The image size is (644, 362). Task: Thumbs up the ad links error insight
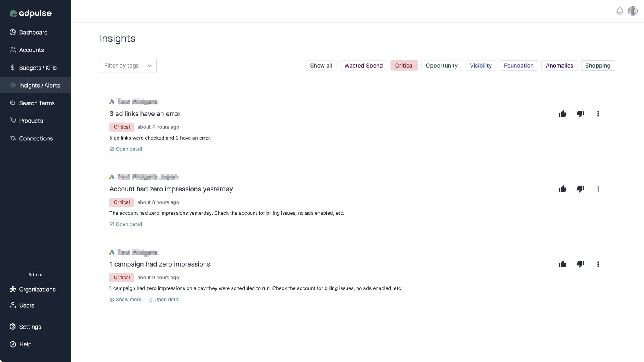(563, 114)
